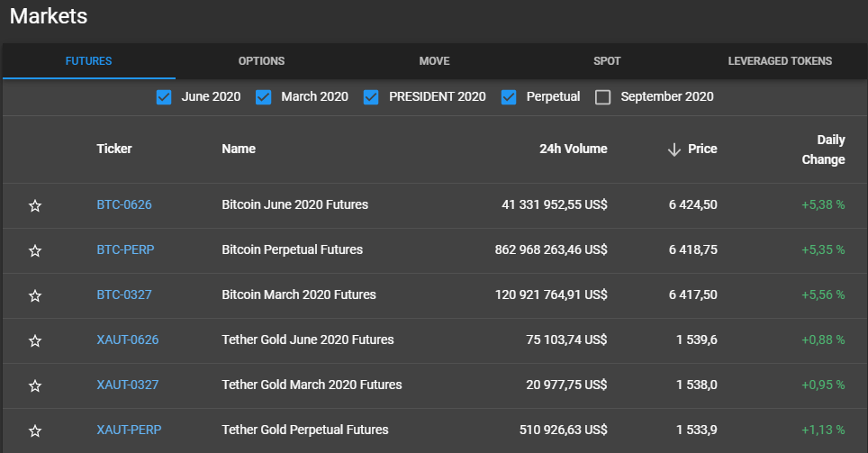Click price "1 533,9"
The width and height of the screenshot is (868, 453).
697,430
